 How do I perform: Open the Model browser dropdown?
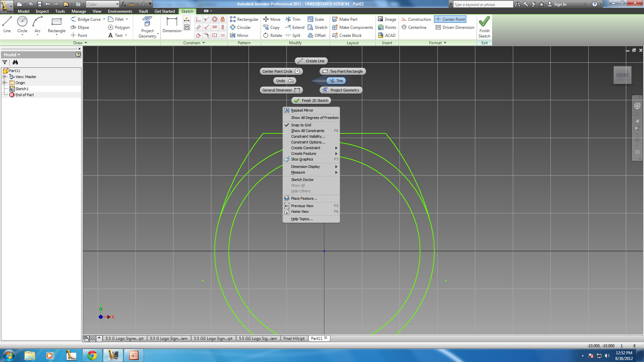(12, 55)
